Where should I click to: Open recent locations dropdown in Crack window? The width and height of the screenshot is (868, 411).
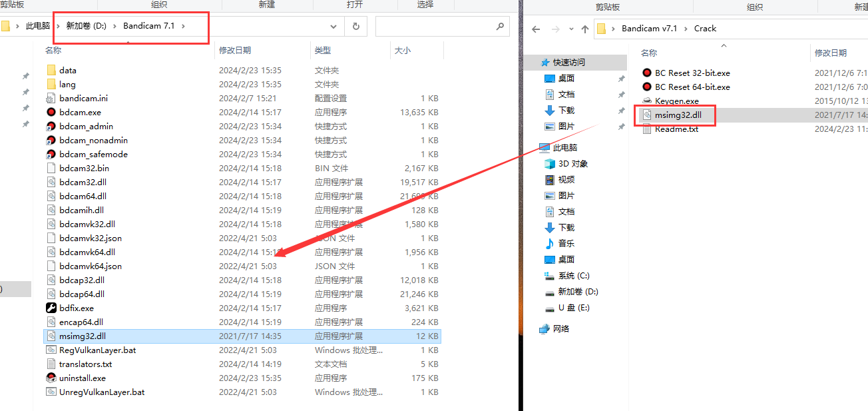point(570,29)
